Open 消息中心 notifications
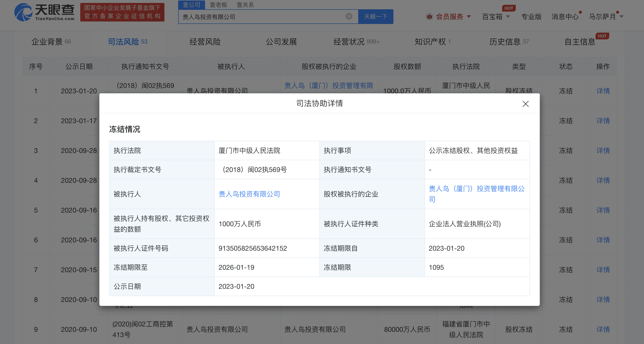This screenshot has height=344, width=644. tap(565, 17)
